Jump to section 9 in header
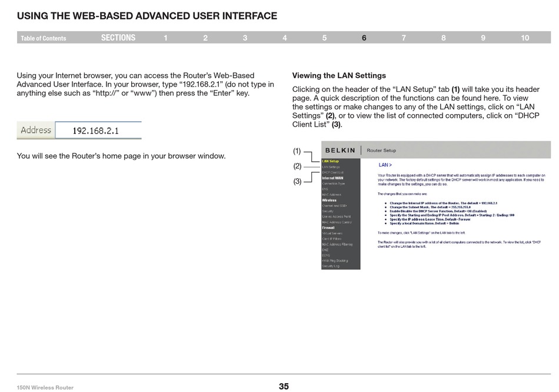The width and height of the screenshot is (559, 392). (x=483, y=38)
